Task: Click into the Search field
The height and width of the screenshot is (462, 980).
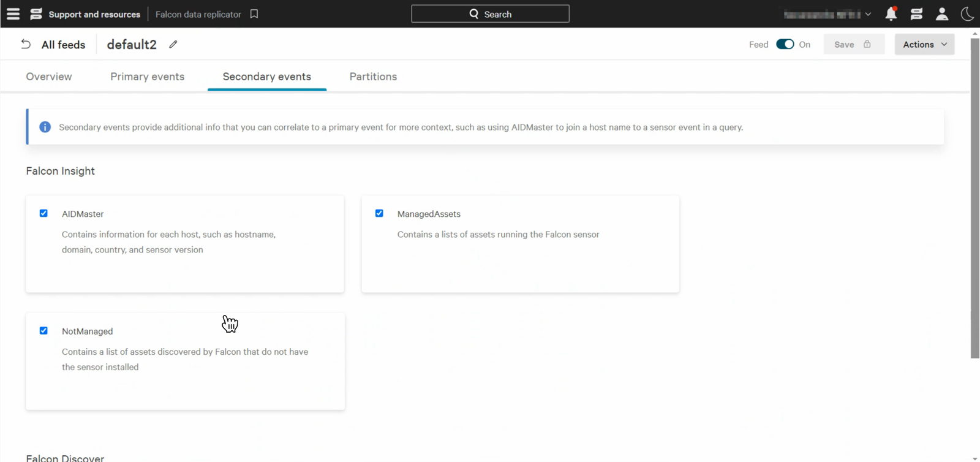Action: (490, 13)
